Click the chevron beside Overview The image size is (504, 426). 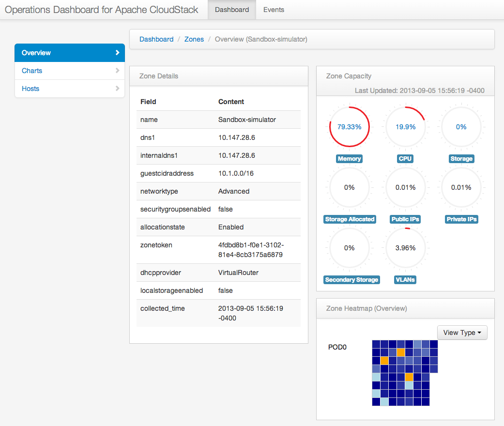(x=117, y=52)
